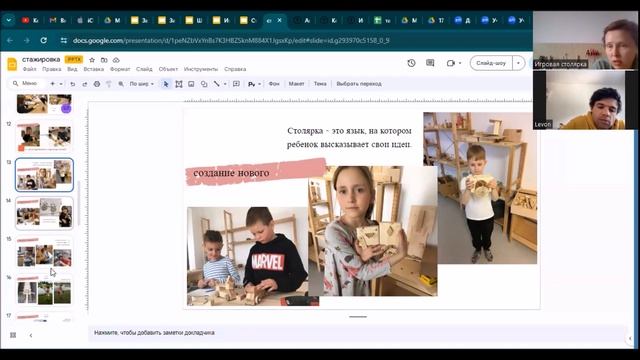Screen dimensions: 640x360
Task: Select slide 14 thumbnail
Action: tap(44, 213)
